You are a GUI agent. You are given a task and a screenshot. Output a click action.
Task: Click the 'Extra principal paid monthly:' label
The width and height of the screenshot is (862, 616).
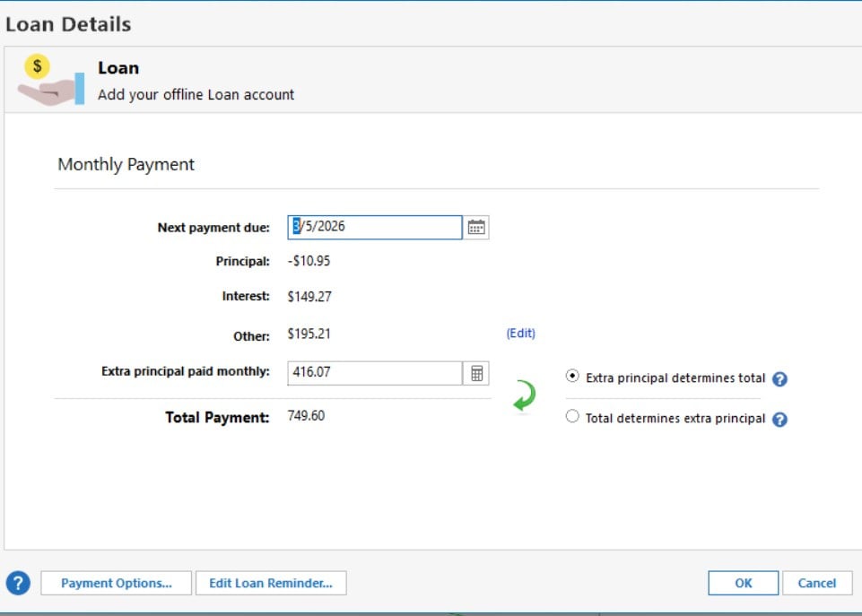(x=186, y=371)
